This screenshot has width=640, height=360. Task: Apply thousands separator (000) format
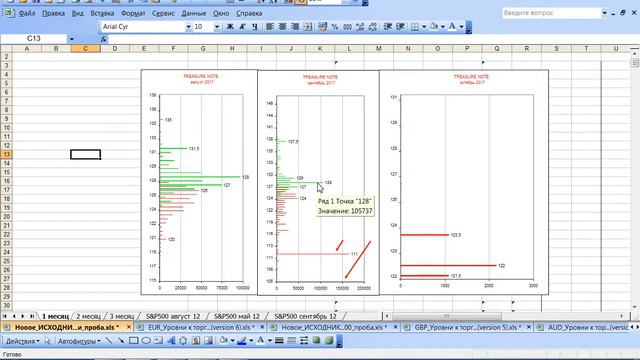[347, 27]
